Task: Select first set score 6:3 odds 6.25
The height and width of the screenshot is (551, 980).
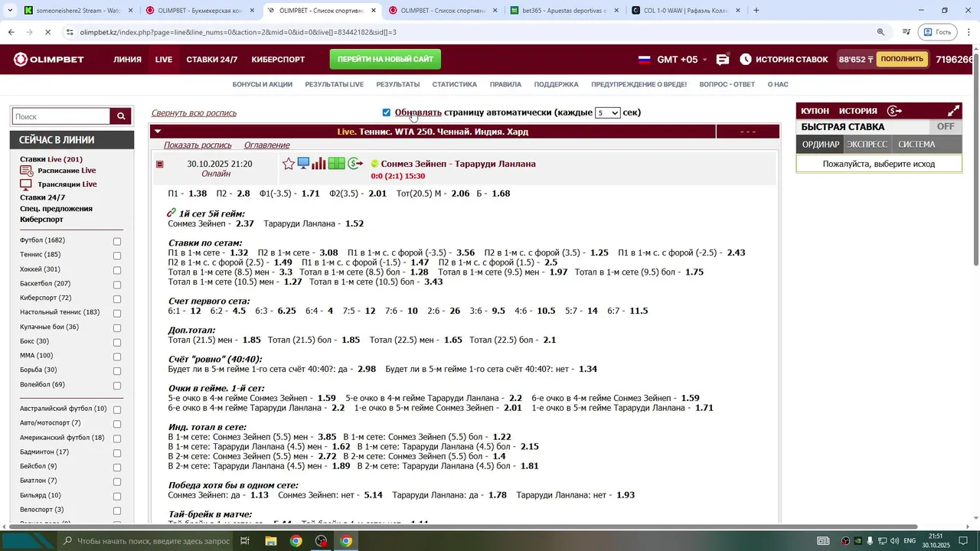Action: click(286, 311)
